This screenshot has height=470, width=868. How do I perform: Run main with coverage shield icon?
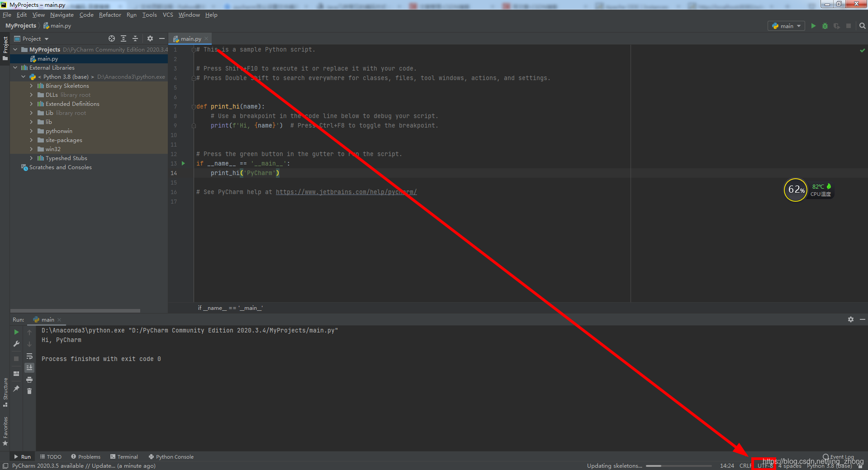tap(837, 26)
